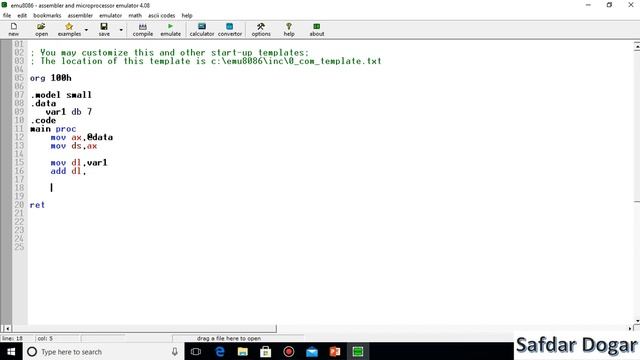
Task: Open File Explorer from the taskbar
Action: 242,351
